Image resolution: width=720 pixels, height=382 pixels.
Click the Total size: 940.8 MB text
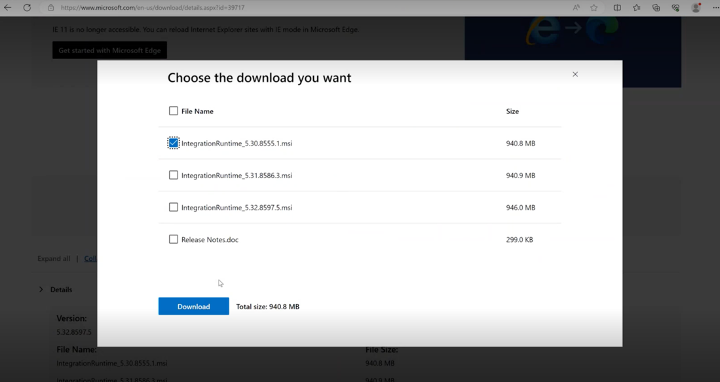[268, 307]
